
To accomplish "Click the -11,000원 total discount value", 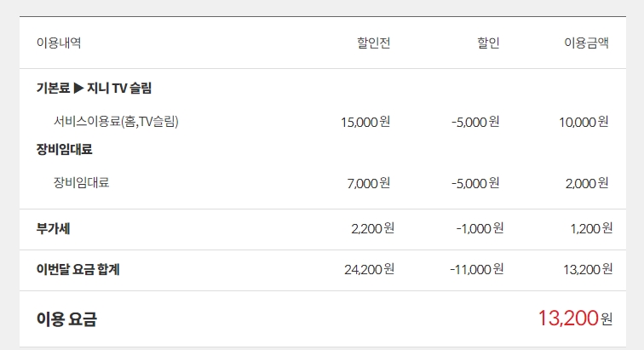I will [476, 270].
